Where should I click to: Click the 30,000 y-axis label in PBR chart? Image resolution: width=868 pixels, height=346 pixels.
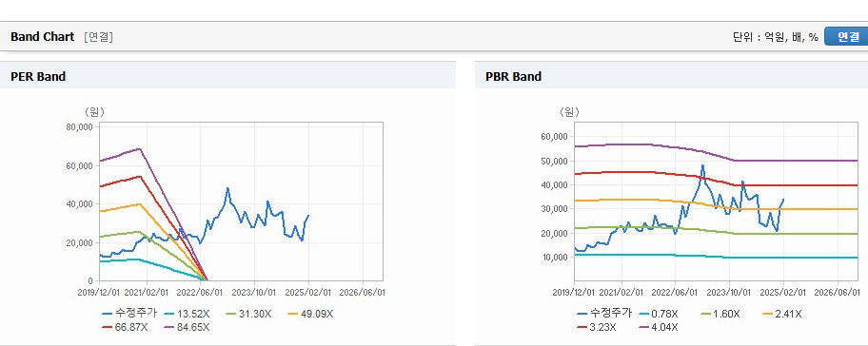pos(555,209)
